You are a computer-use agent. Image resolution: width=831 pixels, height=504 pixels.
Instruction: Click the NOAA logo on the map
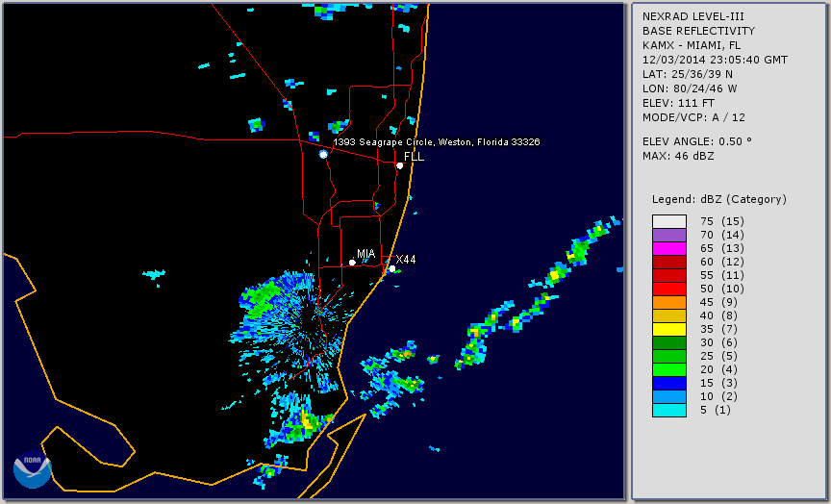33,469
